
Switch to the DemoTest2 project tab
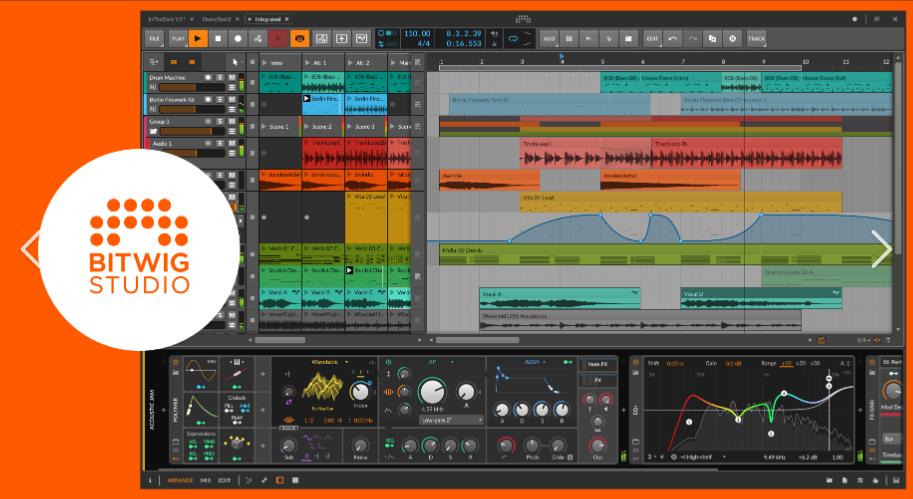(x=218, y=19)
